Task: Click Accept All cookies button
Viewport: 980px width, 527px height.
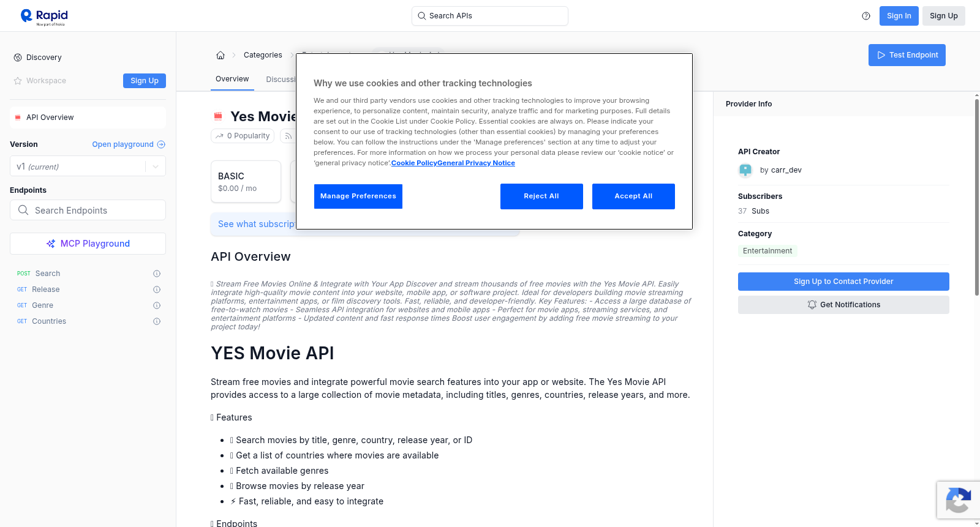Action: coord(633,196)
